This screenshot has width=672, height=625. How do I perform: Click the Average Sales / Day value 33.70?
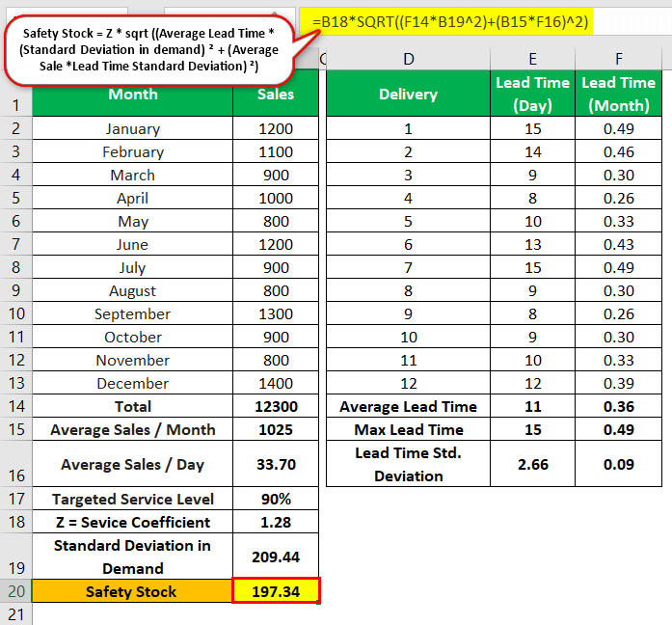[276, 464]
